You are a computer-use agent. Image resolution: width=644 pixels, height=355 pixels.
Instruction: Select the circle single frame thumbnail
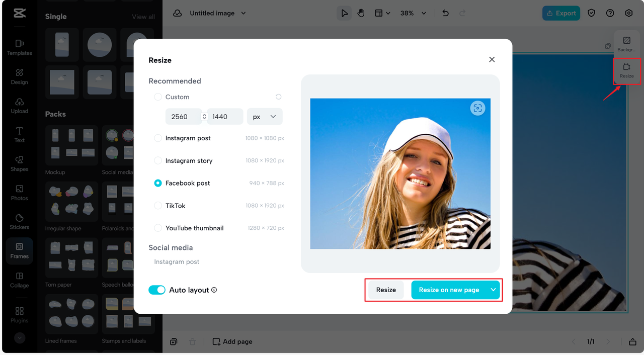pos(100,45)
